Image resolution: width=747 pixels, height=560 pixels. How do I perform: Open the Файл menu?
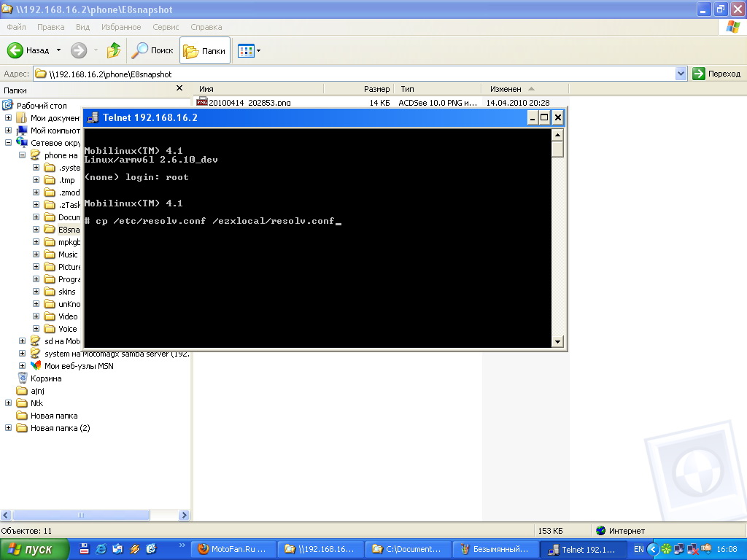coord(16,27)
